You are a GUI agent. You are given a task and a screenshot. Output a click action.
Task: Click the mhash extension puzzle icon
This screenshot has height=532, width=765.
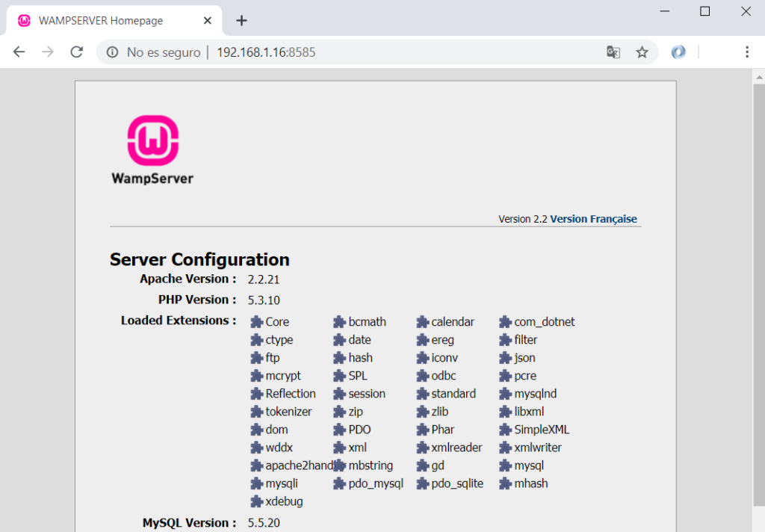pyautogui.click(x=506, y=483)
